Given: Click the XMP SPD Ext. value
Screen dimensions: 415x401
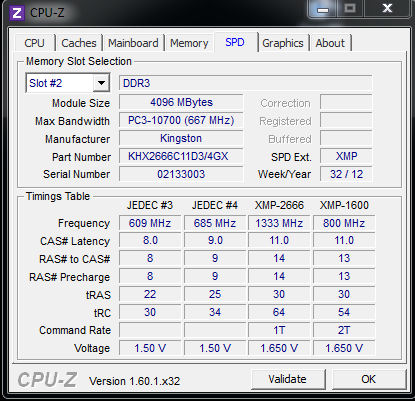Looking at the screenshot, I should 346,156.
